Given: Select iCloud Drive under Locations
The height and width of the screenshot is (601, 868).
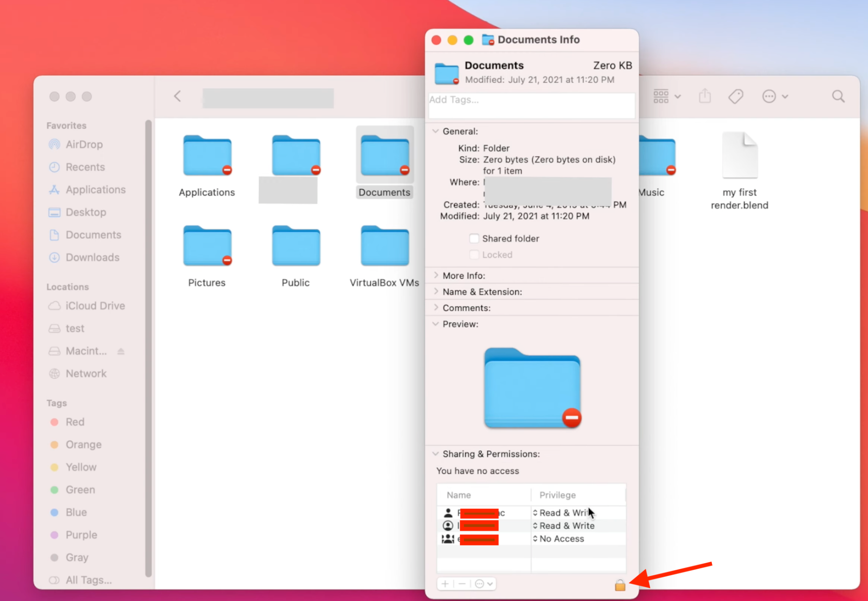Looking at the screenshot, I should 95,305.
